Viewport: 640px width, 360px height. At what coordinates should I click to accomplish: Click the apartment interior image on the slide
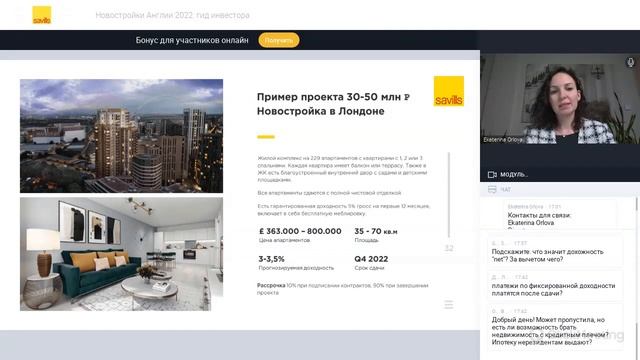122,254
